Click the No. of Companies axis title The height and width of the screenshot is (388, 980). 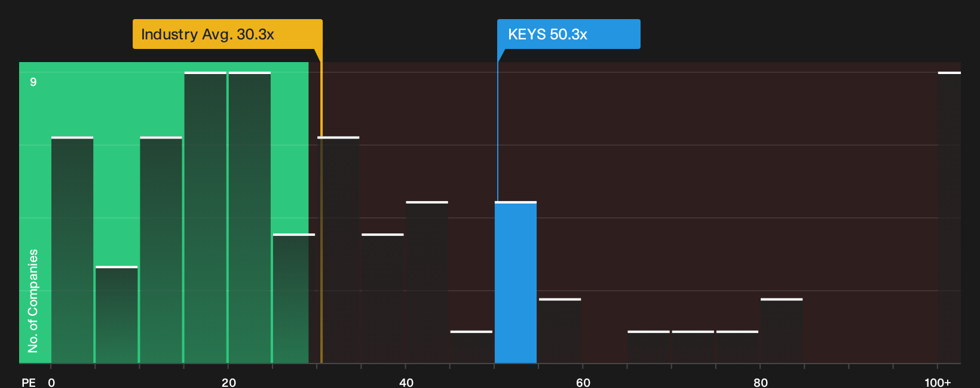[x=33, y=301]
